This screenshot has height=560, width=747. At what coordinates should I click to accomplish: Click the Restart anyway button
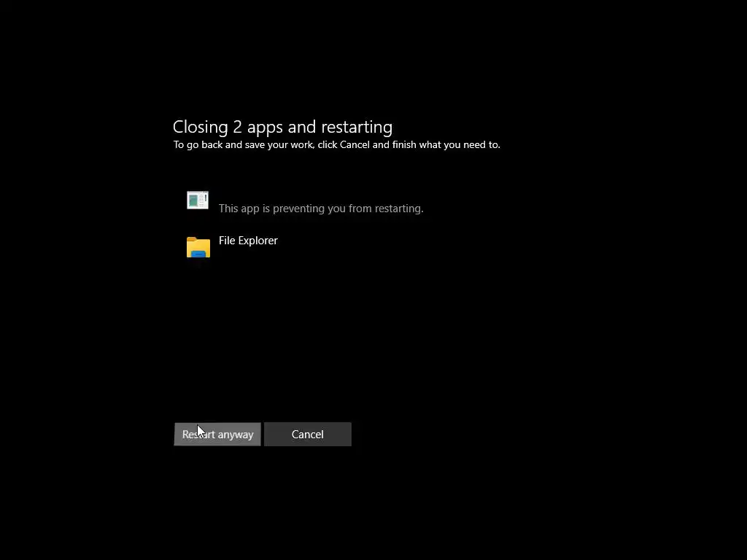[217, 435]
